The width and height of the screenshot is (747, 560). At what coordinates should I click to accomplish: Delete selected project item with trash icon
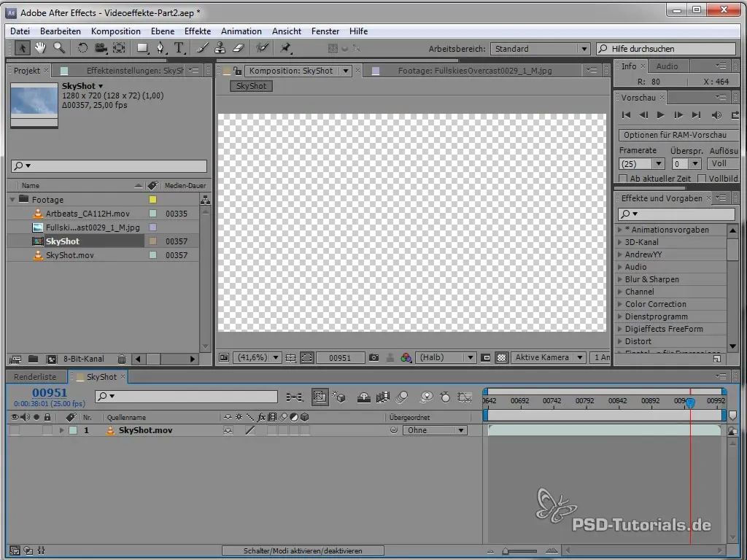pos(122,359)
